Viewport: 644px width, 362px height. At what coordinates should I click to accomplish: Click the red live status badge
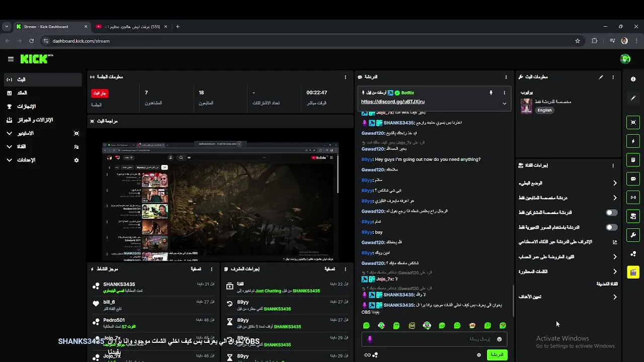(100, 93)
